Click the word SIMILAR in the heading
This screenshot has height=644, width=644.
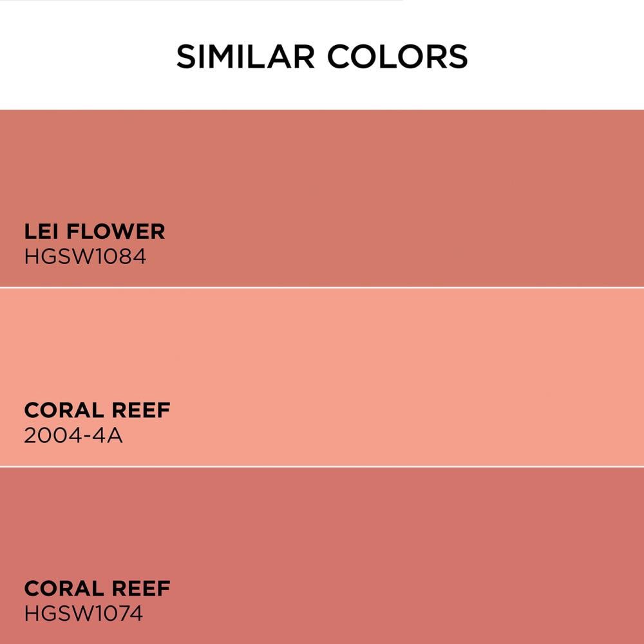[x=245, y=56]
